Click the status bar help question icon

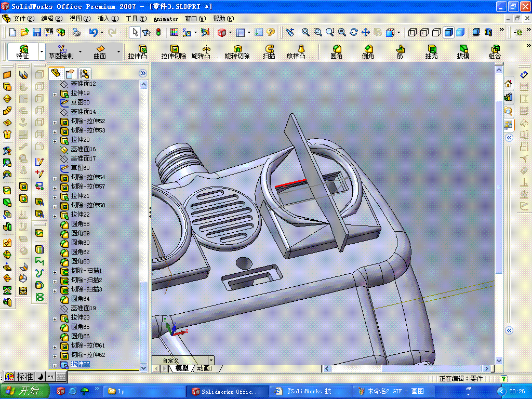point(504,379)
